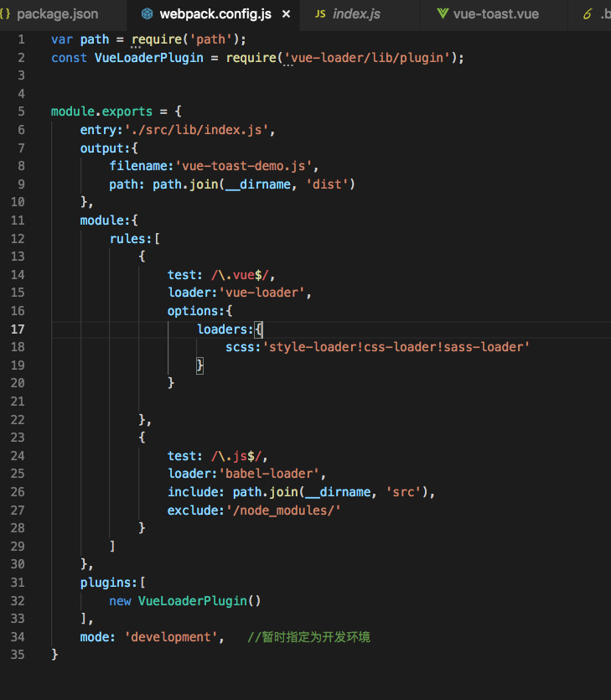Click the 'output' key on line 7
This screenshot has height=700, width=611.
pos(101,148)
